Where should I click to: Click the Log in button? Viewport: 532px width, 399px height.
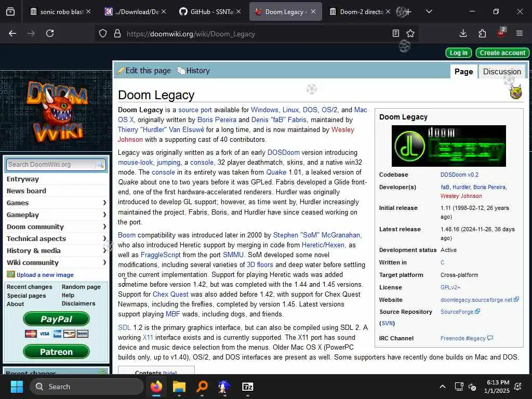[x=458, y=52]
